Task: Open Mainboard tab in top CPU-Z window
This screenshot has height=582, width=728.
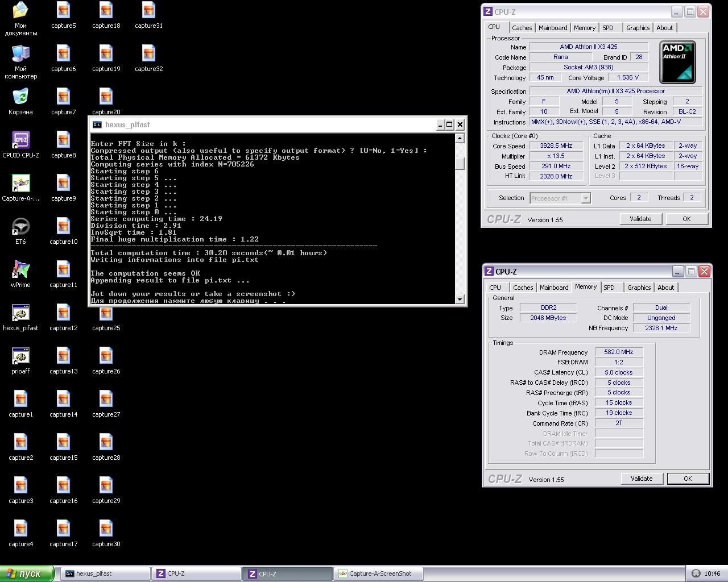Action: [x=553, y=28]
